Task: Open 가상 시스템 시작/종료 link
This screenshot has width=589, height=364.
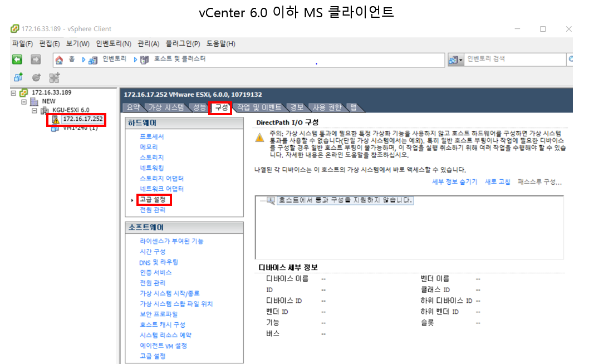Action: coord(169,293)
